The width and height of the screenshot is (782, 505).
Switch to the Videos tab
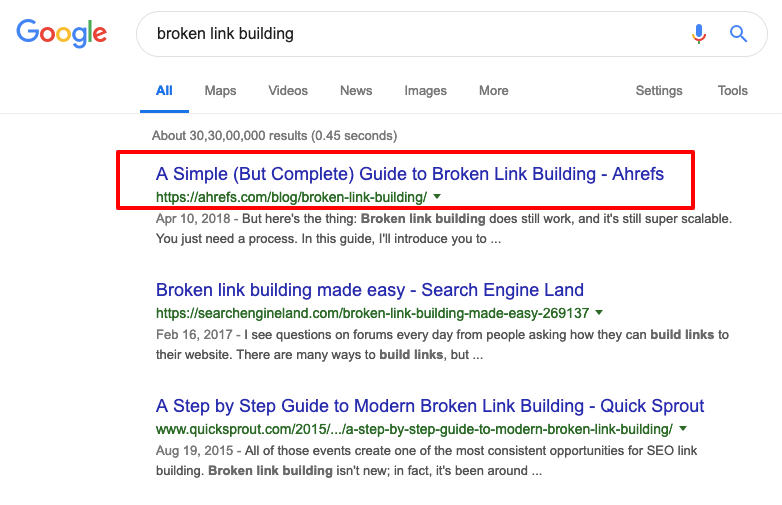tap(288, 91)
